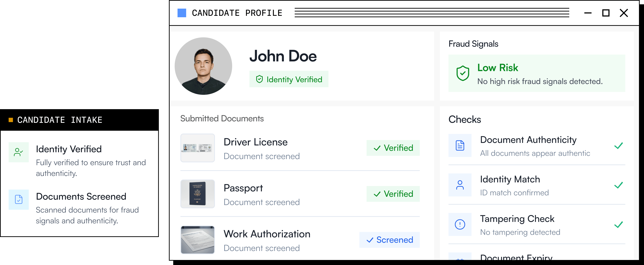Click the Candidate Intake panel header
The image size is (644, 265).
click(x=79, y=120)
